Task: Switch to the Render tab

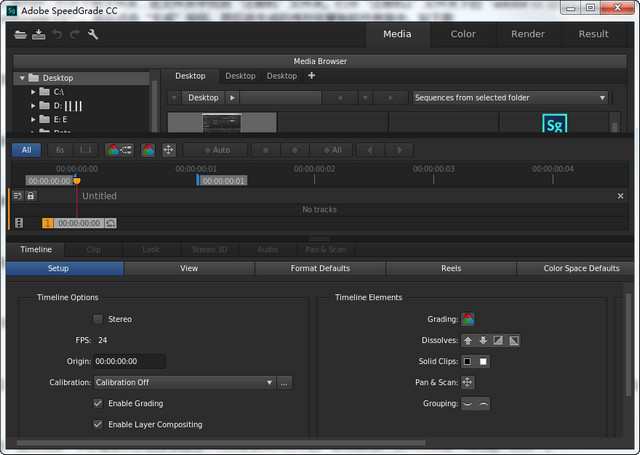Action: click(528, 34)
